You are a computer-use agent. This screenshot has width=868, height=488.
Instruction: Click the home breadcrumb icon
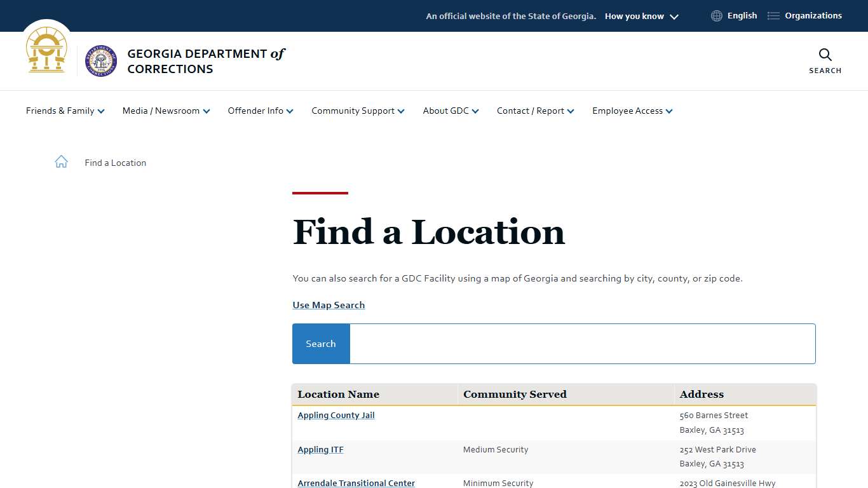(61, 161)
